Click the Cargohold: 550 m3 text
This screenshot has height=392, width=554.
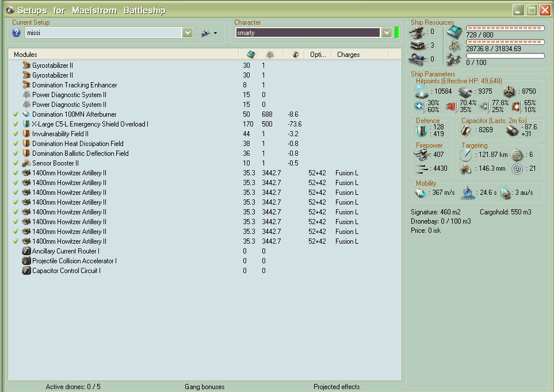coord(506,212)
